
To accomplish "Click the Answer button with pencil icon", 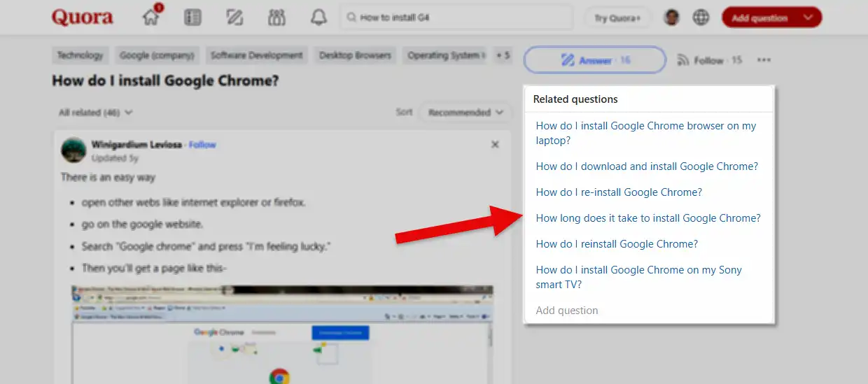I will tap(594, 60).
